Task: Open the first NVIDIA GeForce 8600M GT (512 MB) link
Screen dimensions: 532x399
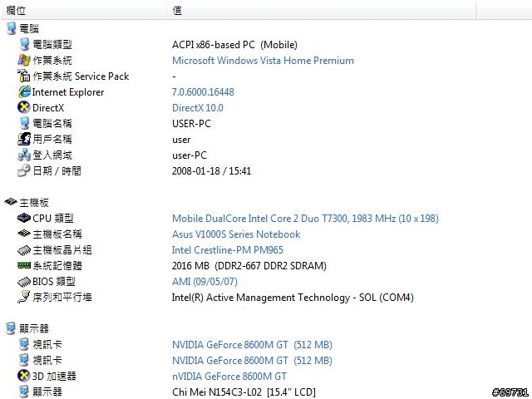Action: [252, 345]
